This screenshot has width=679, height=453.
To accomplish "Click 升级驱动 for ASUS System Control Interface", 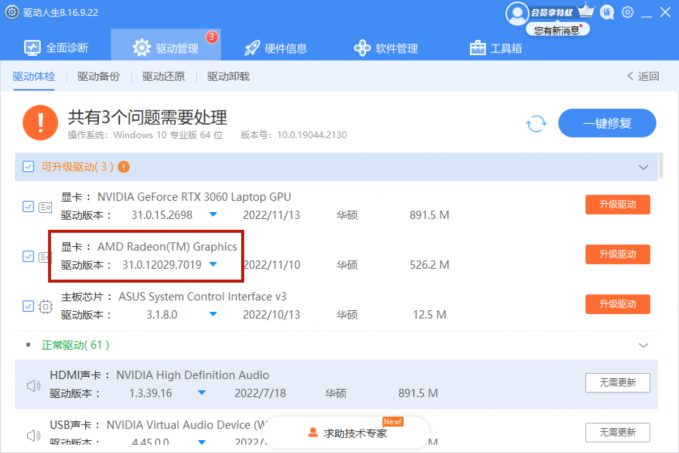I will [618, 304].
